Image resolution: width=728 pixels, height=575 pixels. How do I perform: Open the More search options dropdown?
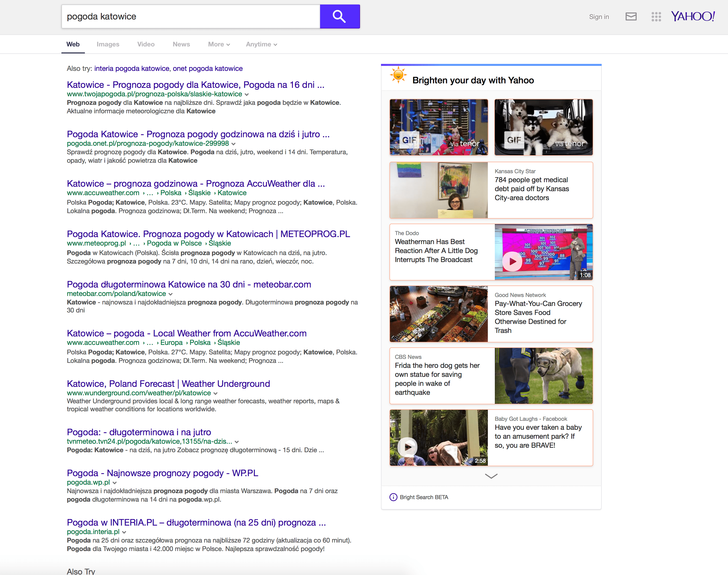(x=219, y=44)
